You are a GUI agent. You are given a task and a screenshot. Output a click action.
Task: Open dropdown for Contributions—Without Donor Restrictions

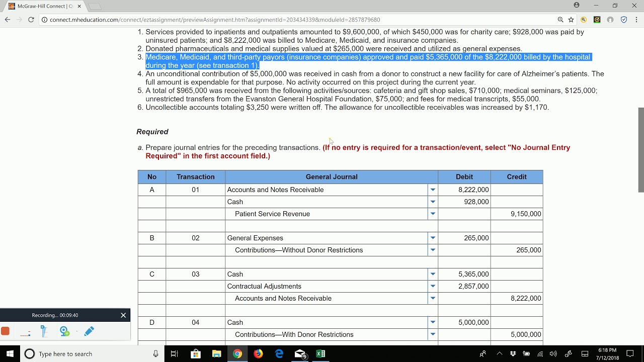pos(433,250)
